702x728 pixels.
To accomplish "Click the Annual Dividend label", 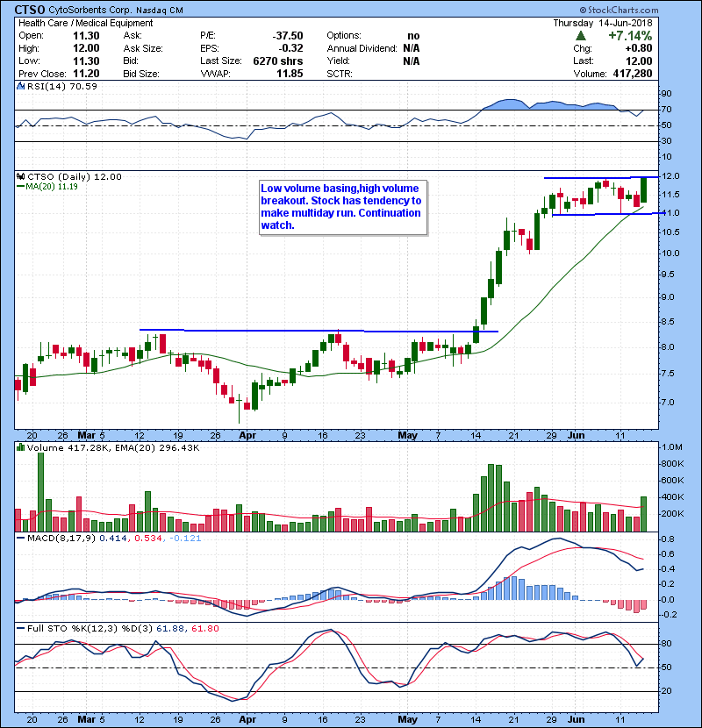I will click(x=362, y=48).
